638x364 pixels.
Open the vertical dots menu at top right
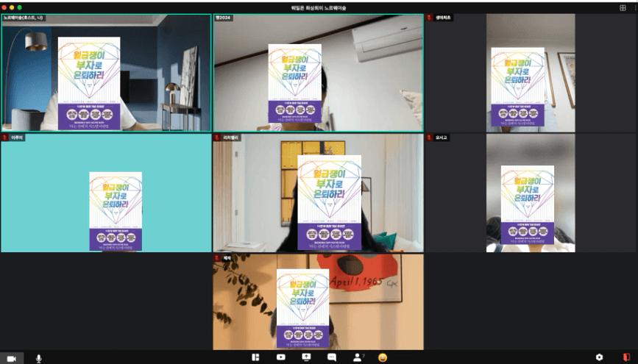(x=634, y=8)
